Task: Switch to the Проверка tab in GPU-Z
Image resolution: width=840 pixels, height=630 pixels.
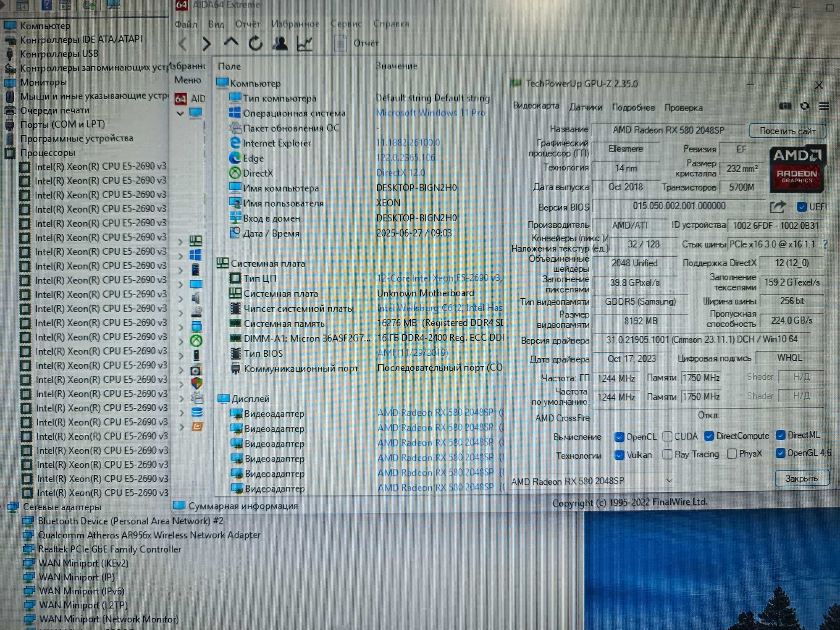Action: (x=683, y=108)
